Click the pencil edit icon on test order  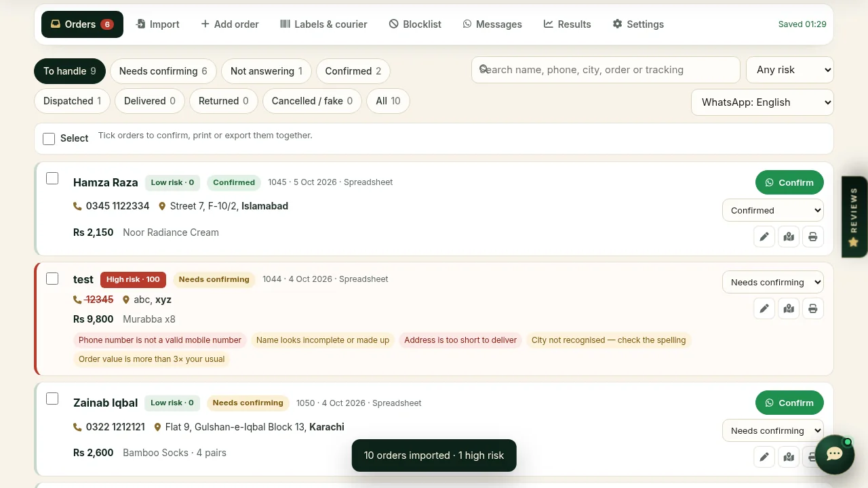(764, 308)
